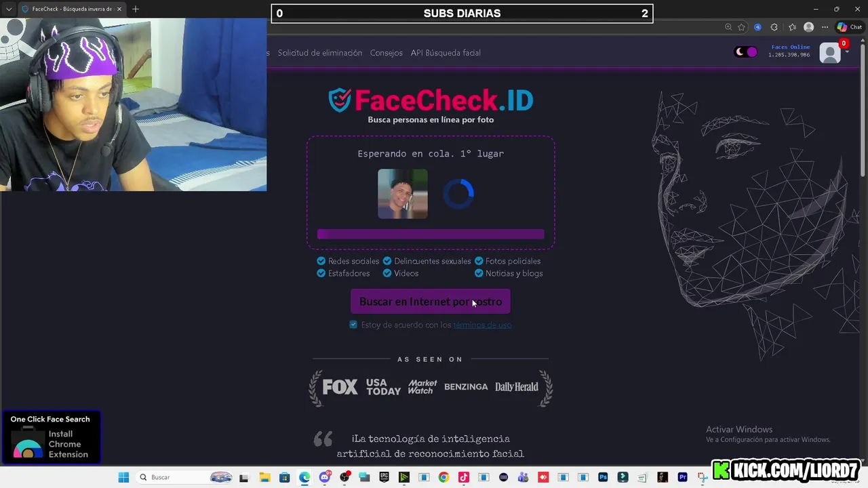Open the browser favorites list icon
The image size is (868, 488).
point(792,27)
